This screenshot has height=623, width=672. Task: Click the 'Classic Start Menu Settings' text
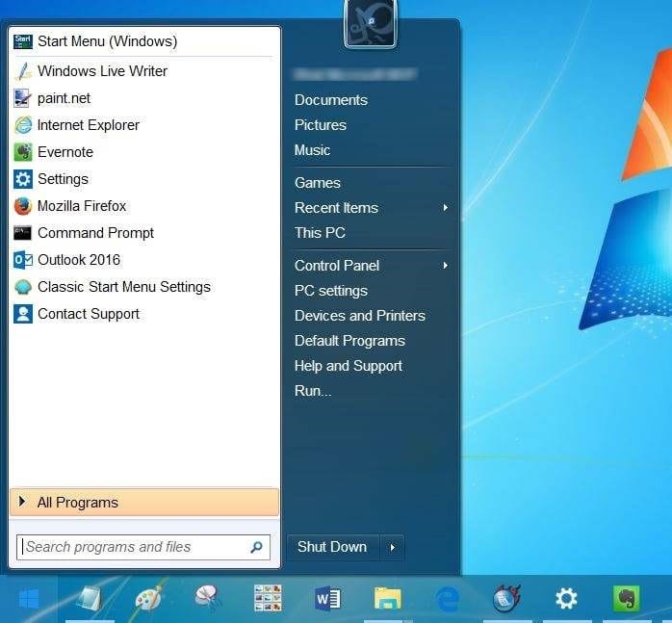click(124, 287)
